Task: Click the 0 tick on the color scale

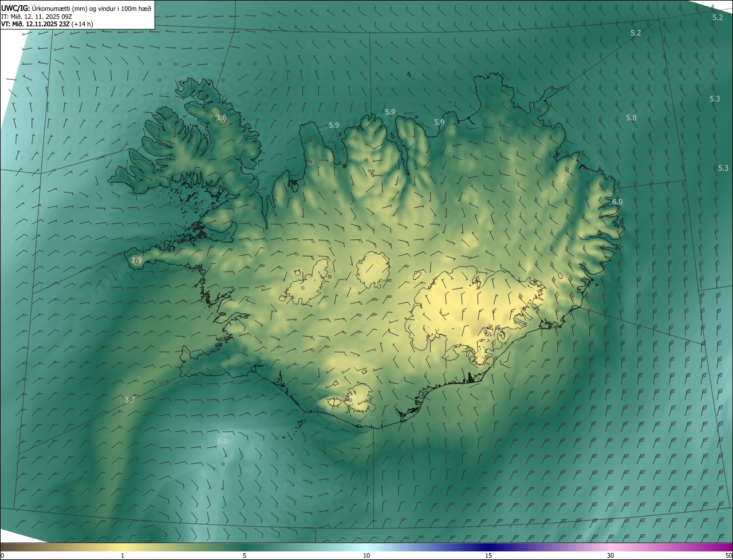Action: pos(2,555)
